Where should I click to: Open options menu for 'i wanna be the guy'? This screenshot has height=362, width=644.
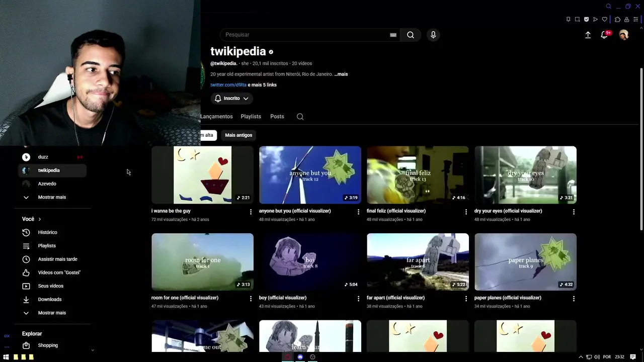251,212
